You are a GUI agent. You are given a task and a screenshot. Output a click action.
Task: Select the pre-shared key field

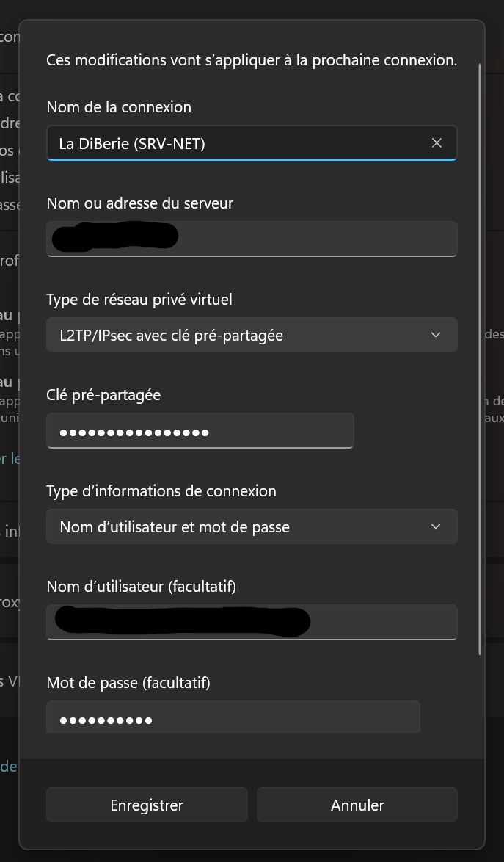(x=200, y=432)
